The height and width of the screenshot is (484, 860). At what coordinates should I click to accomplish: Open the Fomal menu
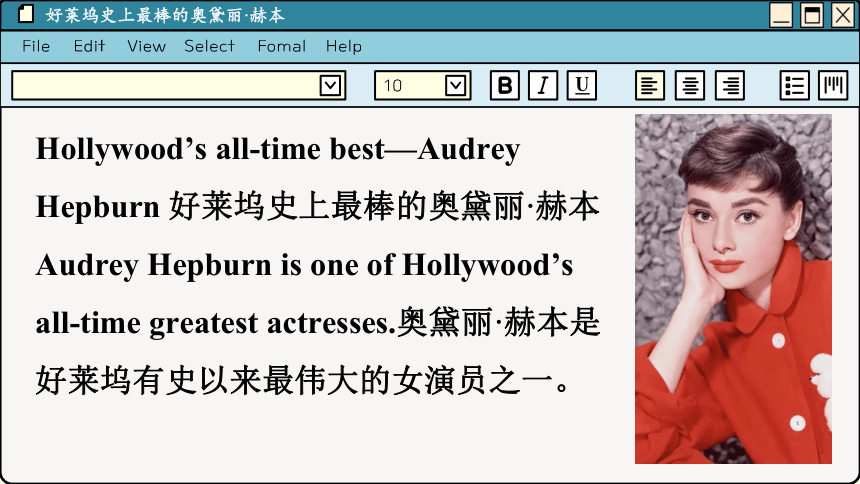282,46
